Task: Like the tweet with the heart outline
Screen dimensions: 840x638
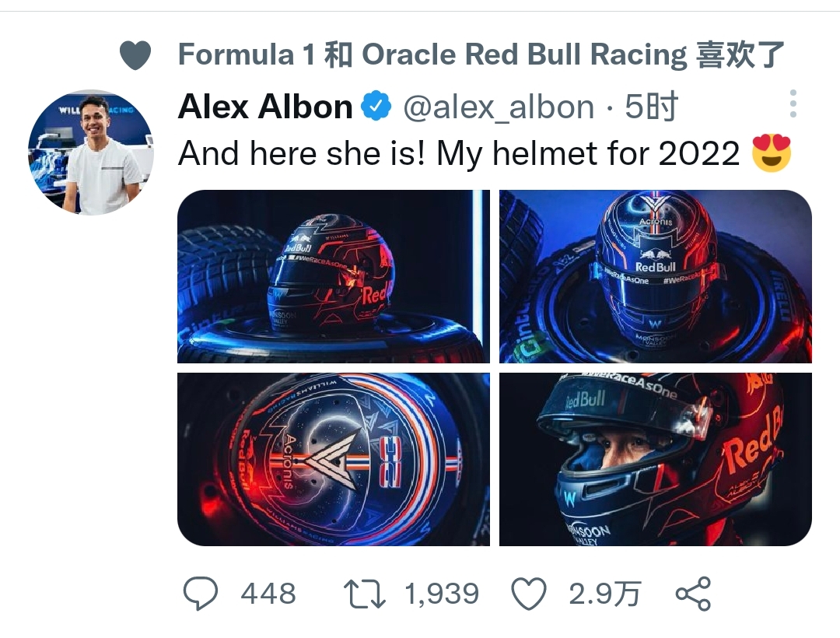Action: pyautogui.click(x=530, y=594)
